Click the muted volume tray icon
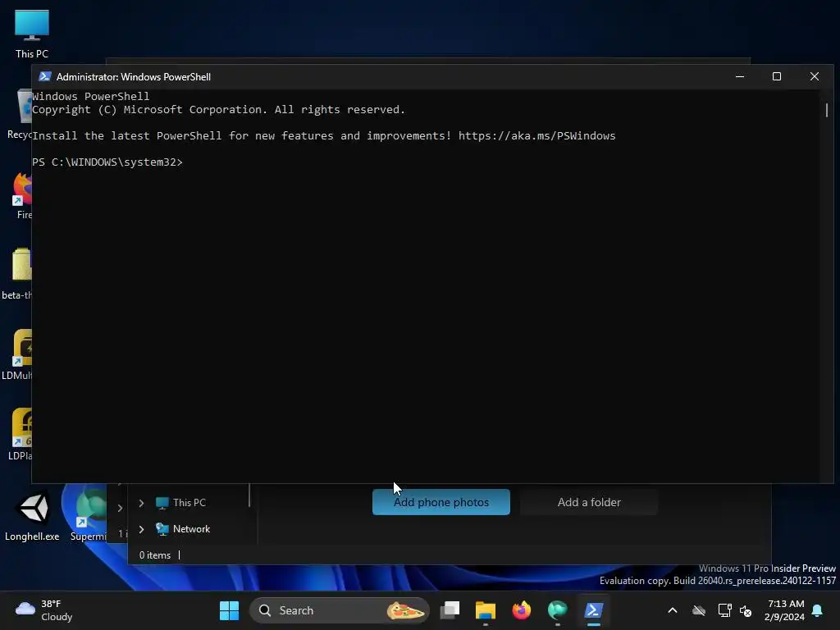The width and height of the screenshot is (840, 630). (745, 610)
